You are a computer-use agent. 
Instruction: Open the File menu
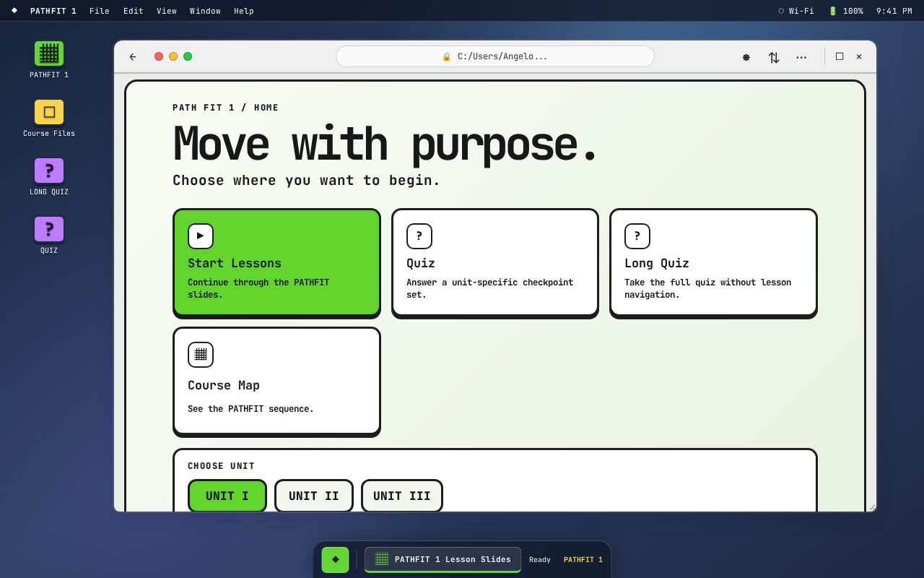(100, 11)
